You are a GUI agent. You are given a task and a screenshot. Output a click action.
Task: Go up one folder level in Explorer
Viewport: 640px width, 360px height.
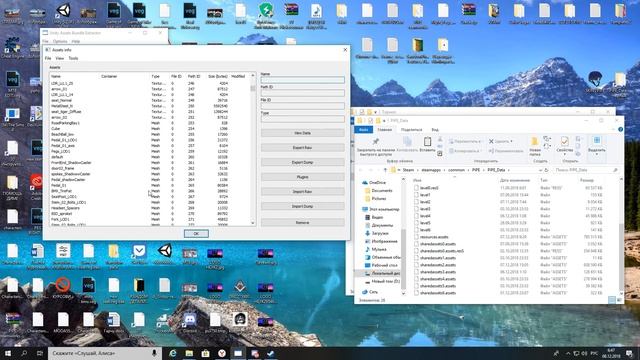tap(385, 170)
